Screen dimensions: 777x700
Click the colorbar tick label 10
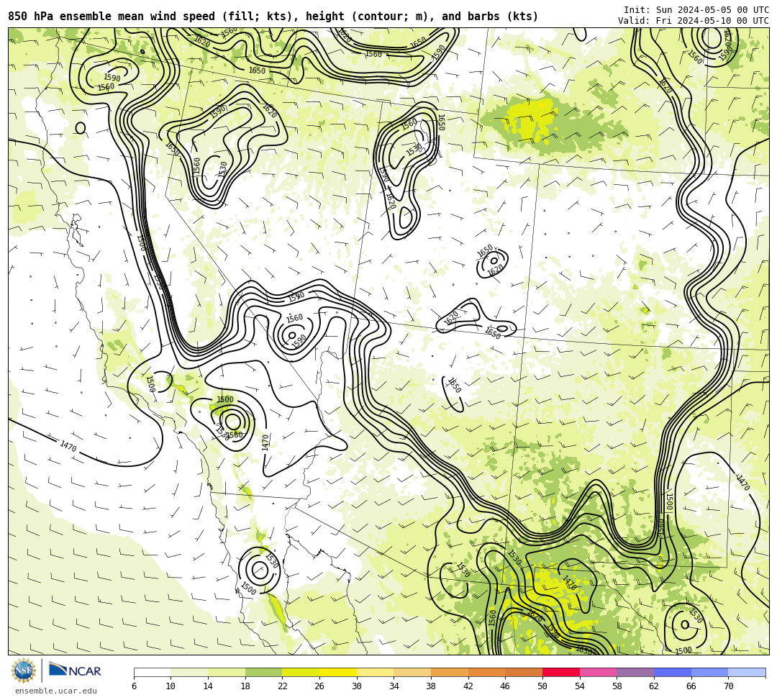point(171,686)
